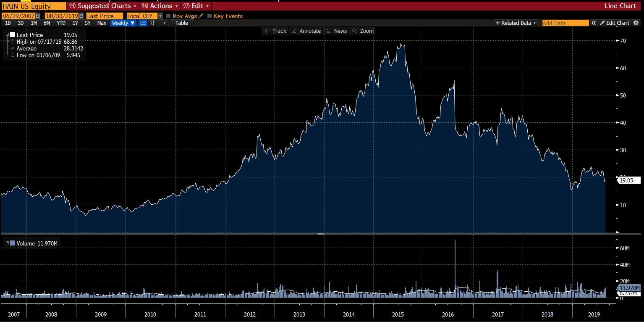
Task: Select the 1Y time range
Action: (x=75, y=23)
